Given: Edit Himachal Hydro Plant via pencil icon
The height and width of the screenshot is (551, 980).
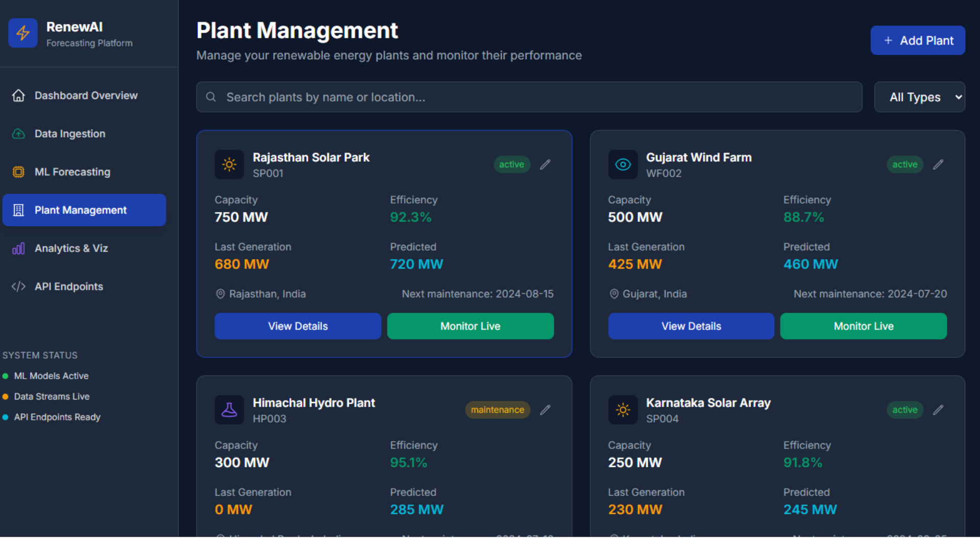Looking at the screenshot, I should coord(545,410).
